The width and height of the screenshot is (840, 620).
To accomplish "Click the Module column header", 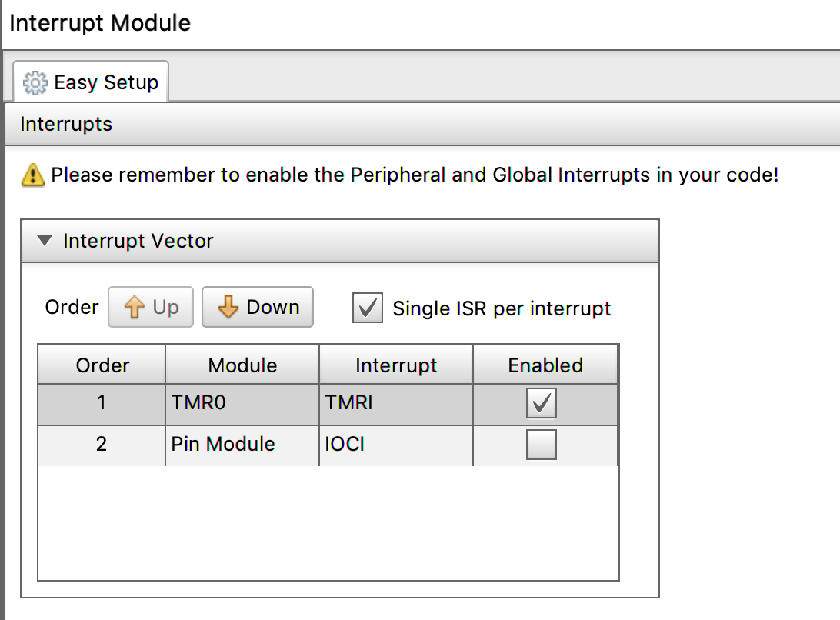I will pyautogui.click(x=242, y=365).
